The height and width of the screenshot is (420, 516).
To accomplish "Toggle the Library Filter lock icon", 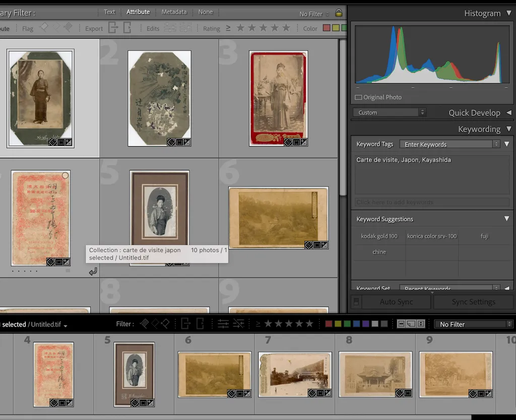I will point(339,13).
